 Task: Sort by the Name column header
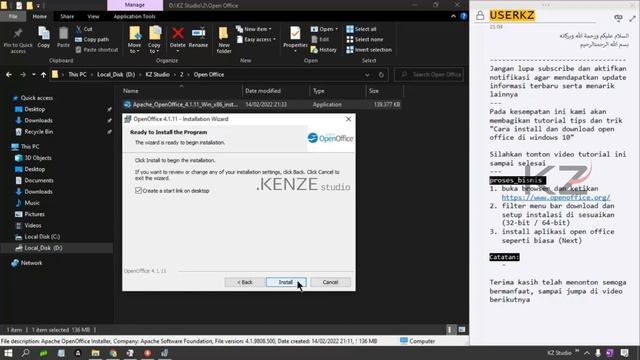click(181, 91)
